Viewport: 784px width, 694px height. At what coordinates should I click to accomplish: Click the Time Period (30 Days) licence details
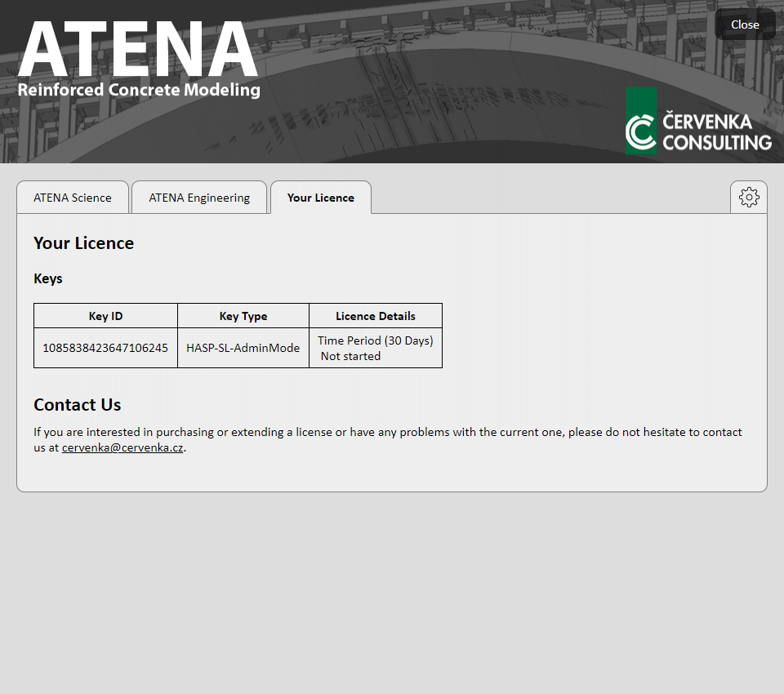pos(376,348)
